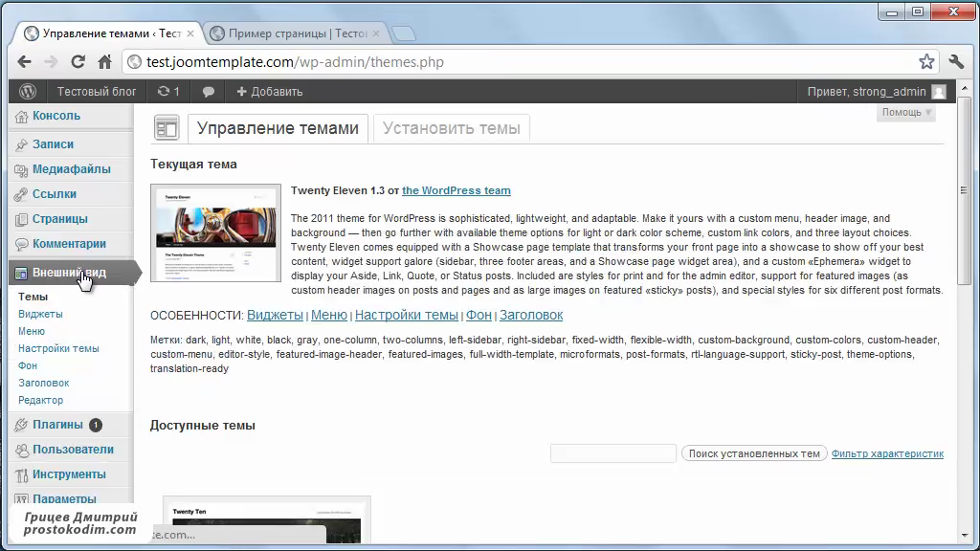Open Меню submenu item in sidebar

point(32,331)
